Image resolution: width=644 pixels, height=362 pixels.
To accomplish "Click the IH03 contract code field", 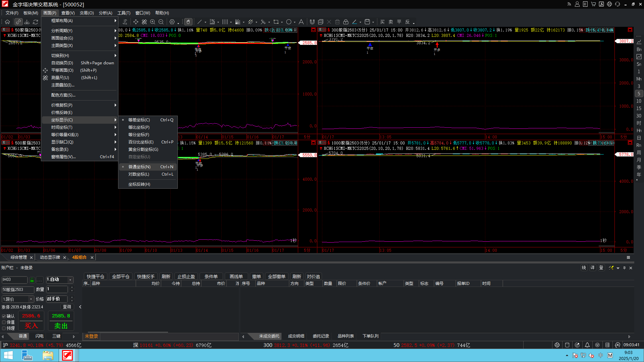I will click(x=15, y=280).
